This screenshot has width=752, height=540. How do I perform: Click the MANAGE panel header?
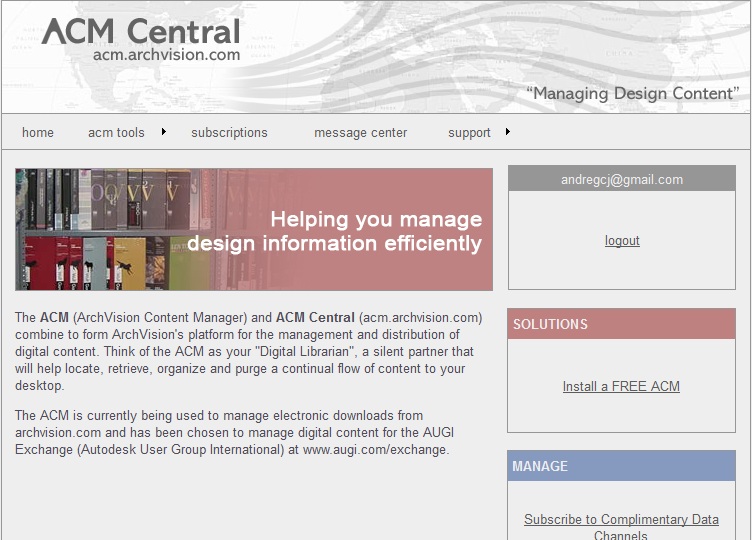[621, 466]
